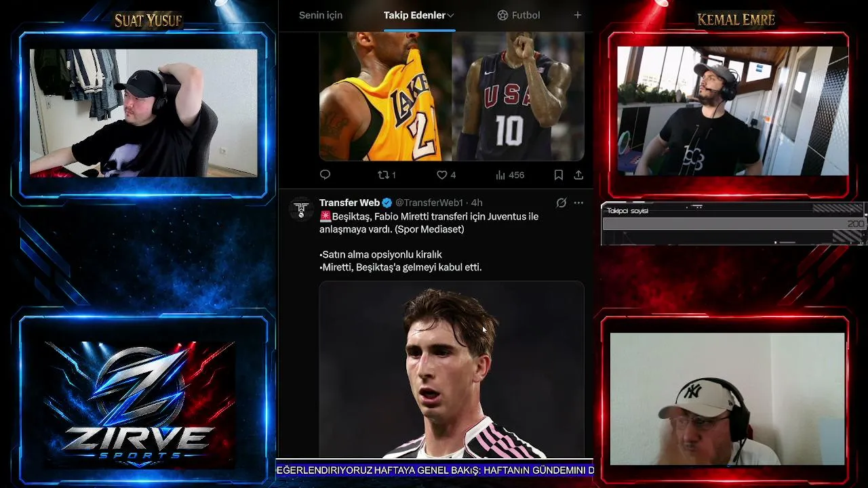The height and width of the screenshot is (488, 868).
Task: Click the text 'Miretti, Beşiktaş'a gelmeyi kabul etti.'
Action: click(401, 267)
